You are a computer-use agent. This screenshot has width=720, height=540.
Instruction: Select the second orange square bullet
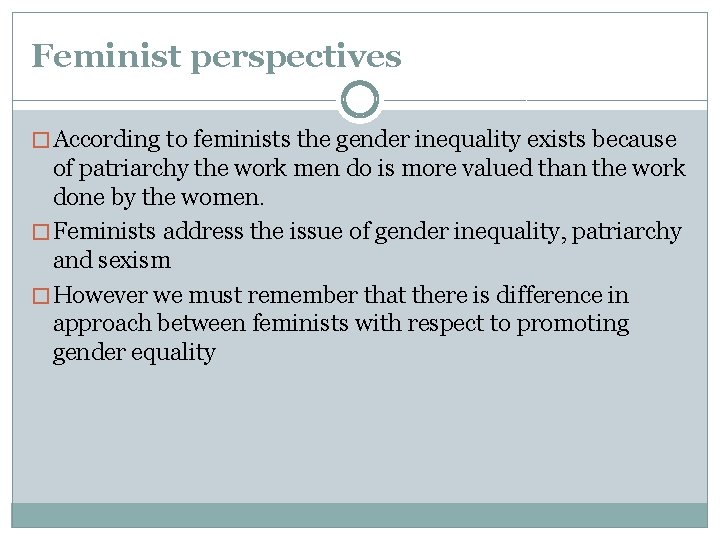(x=40, y=232)
